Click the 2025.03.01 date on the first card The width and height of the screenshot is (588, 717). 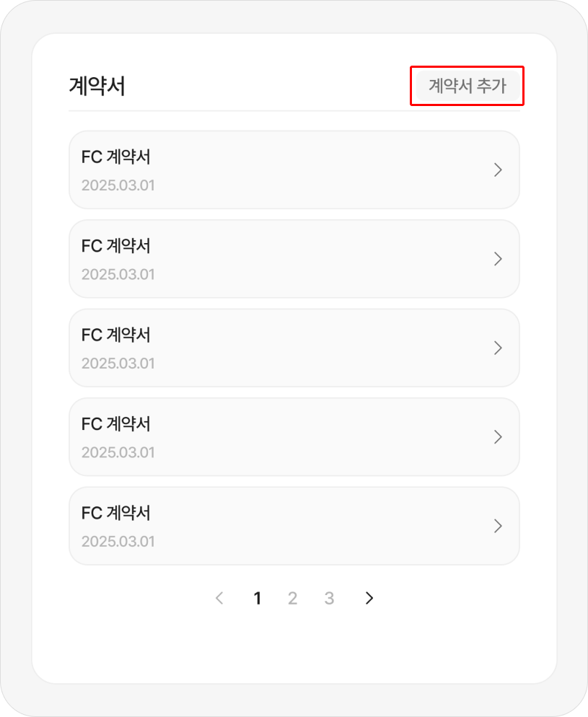click(x=118, y=185)
